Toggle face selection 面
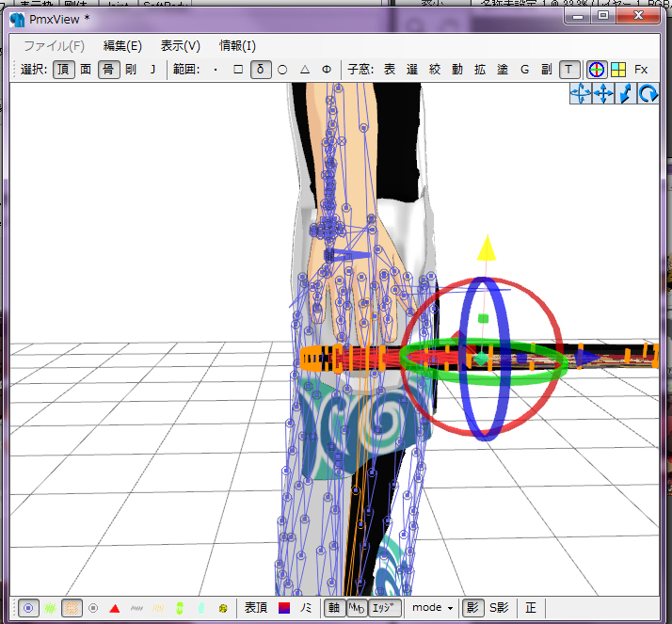The width and height of the screenshot is (672, 624). tap(86, 70)
